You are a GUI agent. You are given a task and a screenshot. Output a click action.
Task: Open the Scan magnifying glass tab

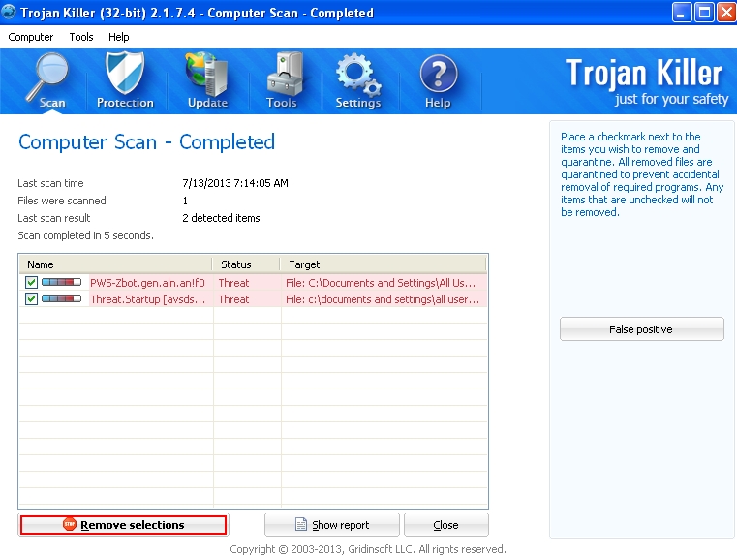point(50,81)
